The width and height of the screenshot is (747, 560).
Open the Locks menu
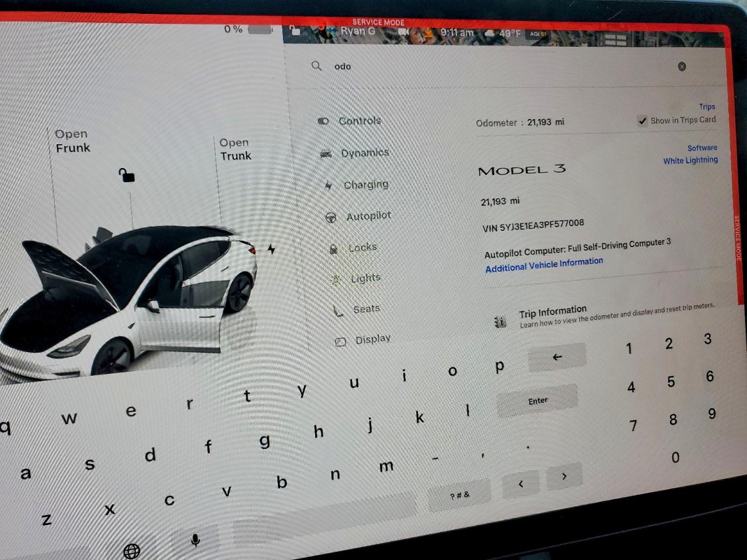353,248
